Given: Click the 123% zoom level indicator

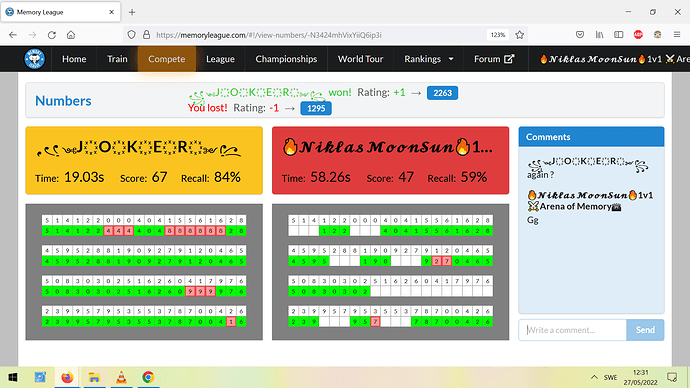Looking at the screenshot, I should (x=498, y=35).
